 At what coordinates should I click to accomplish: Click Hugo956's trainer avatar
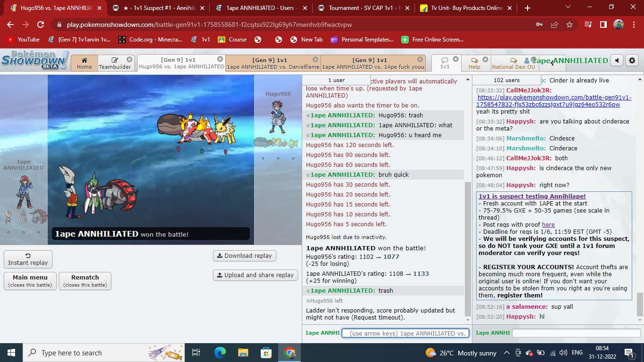[277, 117]
